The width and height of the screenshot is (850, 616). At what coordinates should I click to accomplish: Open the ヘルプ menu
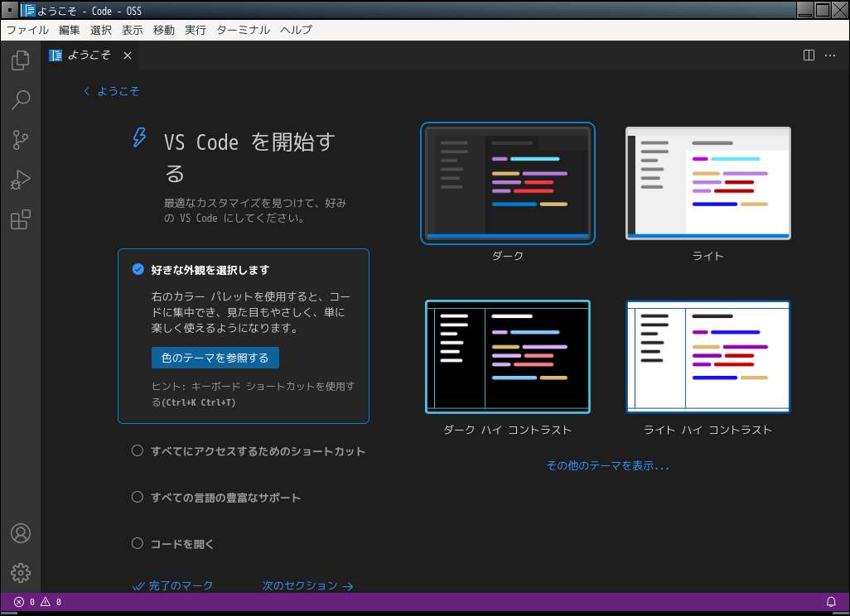[296, 30]
